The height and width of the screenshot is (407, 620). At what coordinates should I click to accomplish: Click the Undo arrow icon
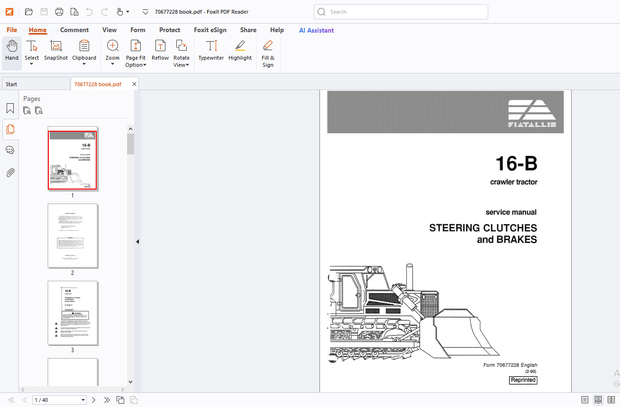pos(89,12)
